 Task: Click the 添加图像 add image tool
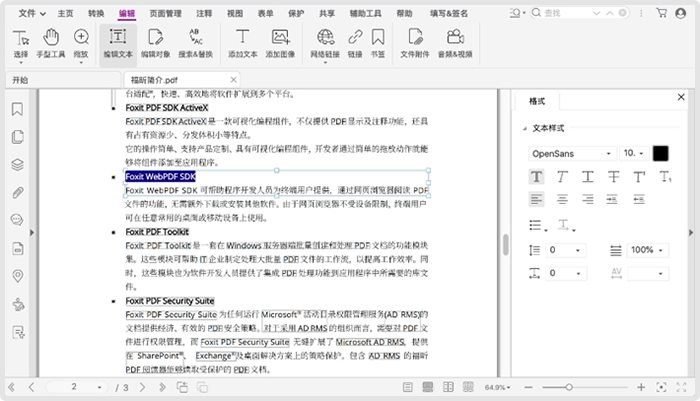coord(280,44)
